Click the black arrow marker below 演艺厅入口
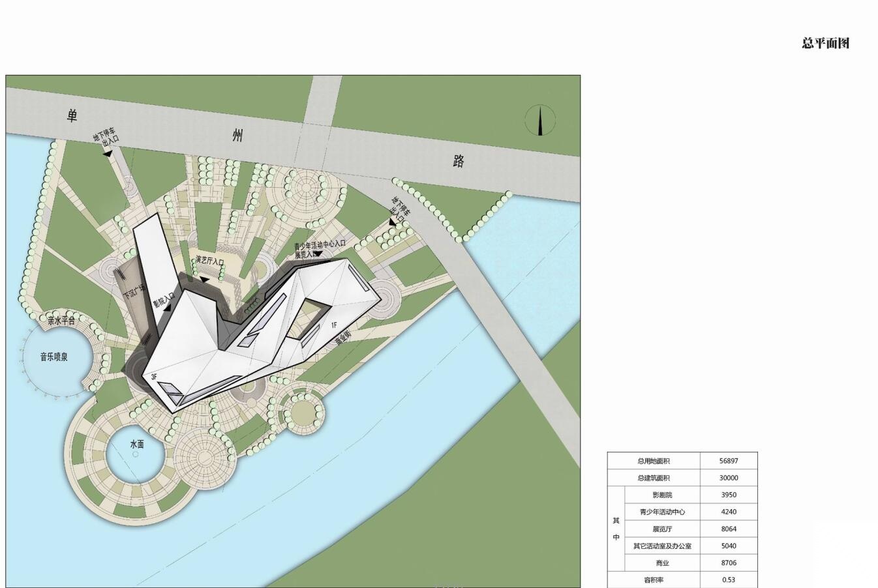This screenshot has height=588, width=878. point(205,280)
